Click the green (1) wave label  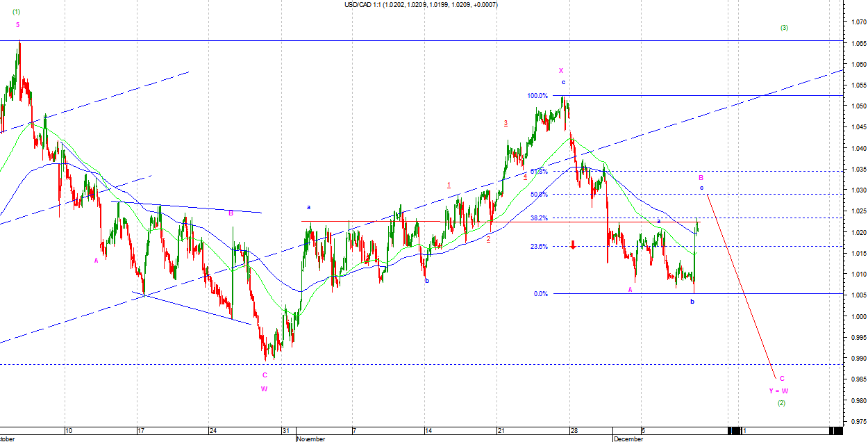click(16, 12)
